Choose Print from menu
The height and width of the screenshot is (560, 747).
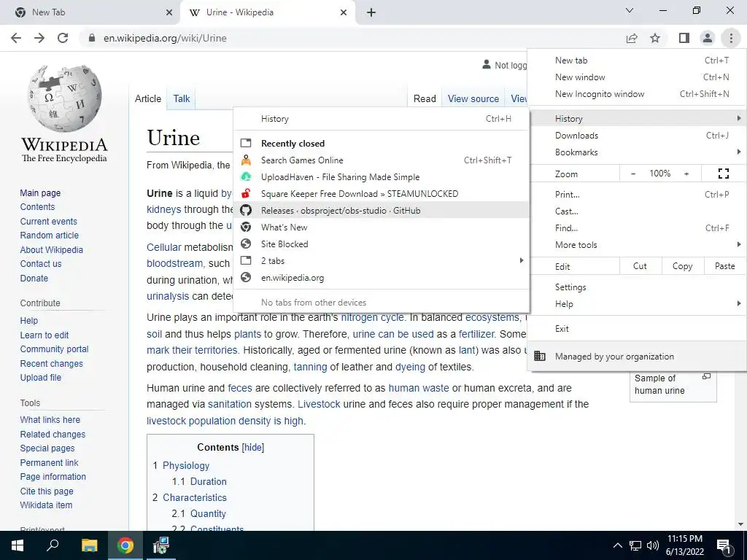coord(638,194)
